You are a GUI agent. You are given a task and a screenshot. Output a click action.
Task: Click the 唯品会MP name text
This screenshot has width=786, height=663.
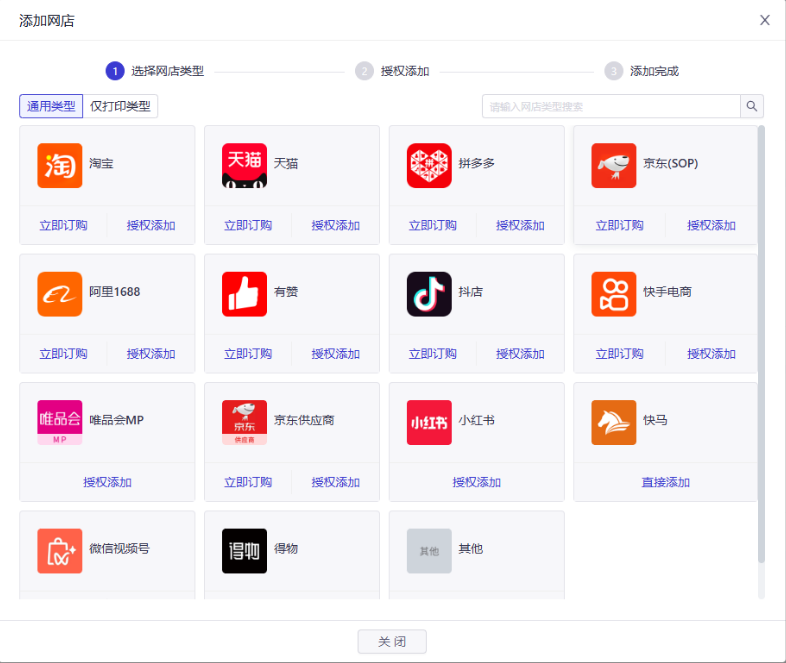pos(116,420)
